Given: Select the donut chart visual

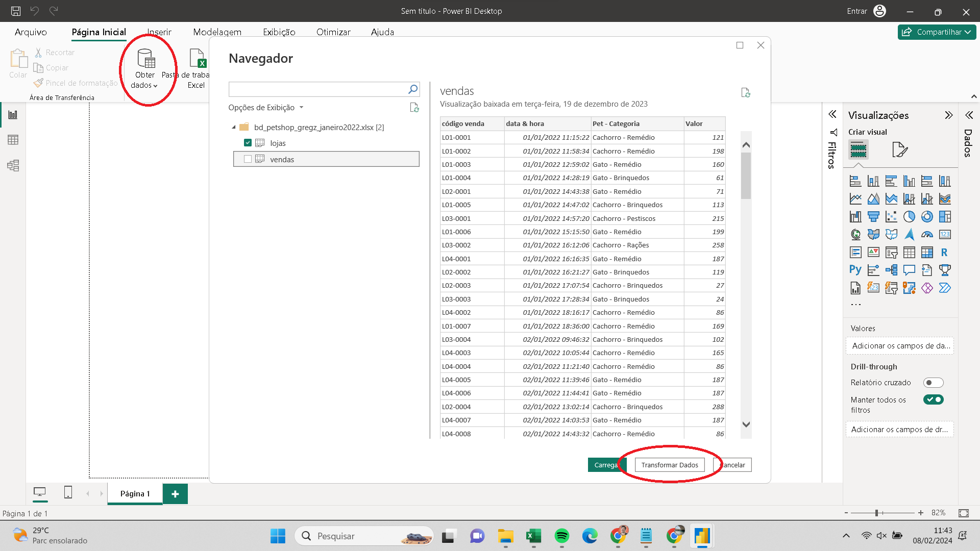Looking at the screenshot, I should 927,217.
